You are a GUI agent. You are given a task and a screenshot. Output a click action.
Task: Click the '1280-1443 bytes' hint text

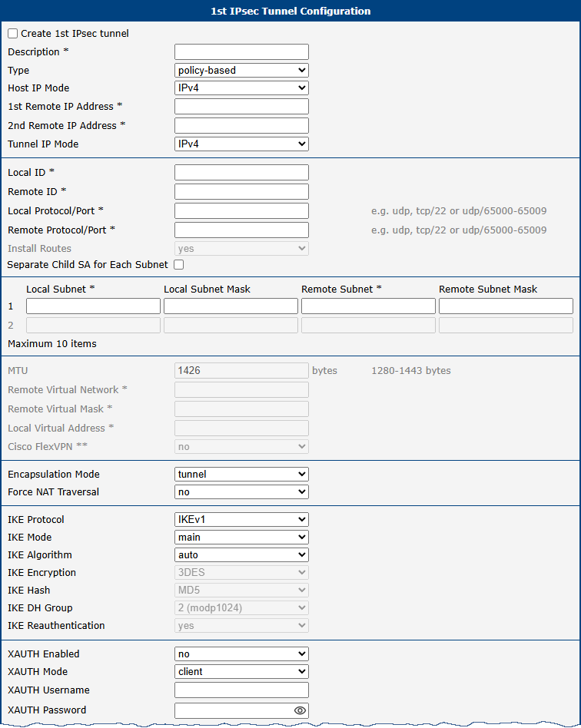[x=411, y=370]
